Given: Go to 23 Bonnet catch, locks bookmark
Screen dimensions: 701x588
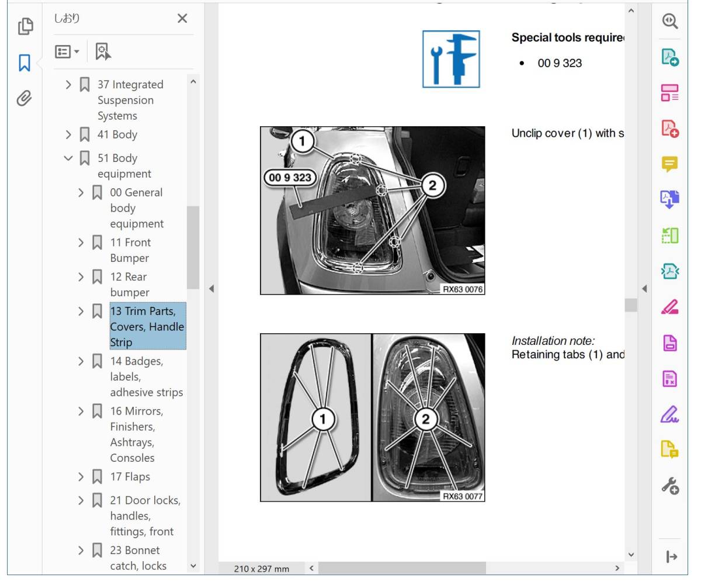Looking at the screenshot, I should click(x=138, y=558).
